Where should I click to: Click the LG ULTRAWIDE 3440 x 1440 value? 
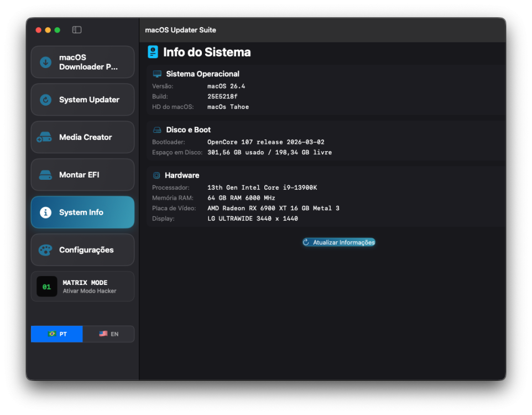click(252, 219)
